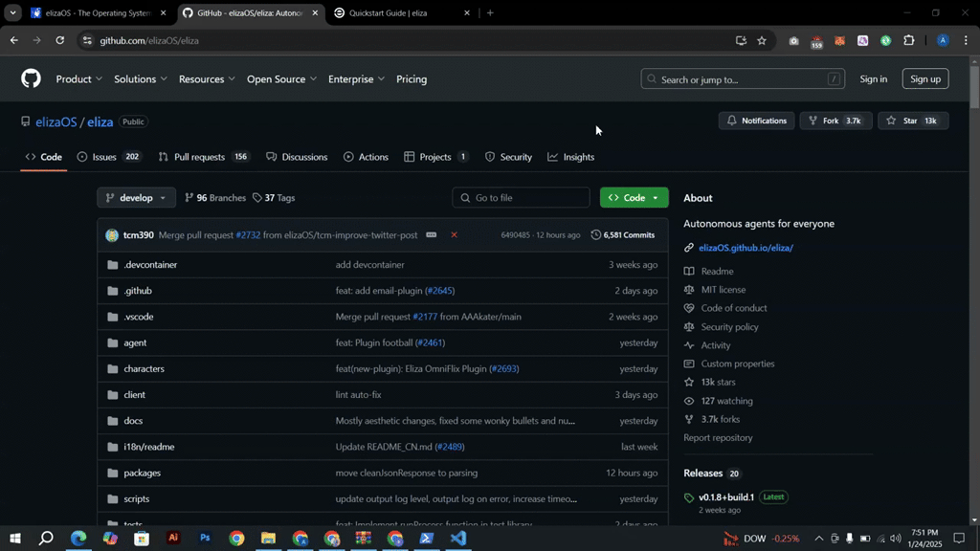Click the Notifications bell button
This screenshot has width=980, height=551.
756,121
